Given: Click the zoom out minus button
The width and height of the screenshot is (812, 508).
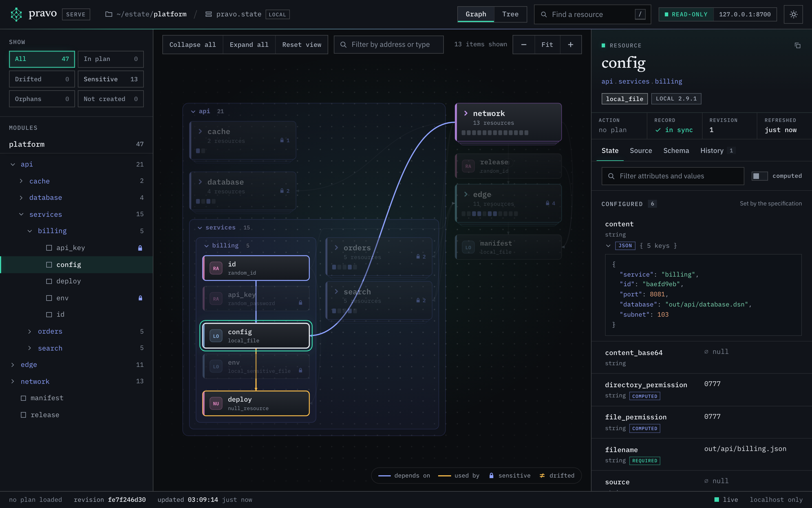Looking at the screenshot, I should (x=524, y=45).
